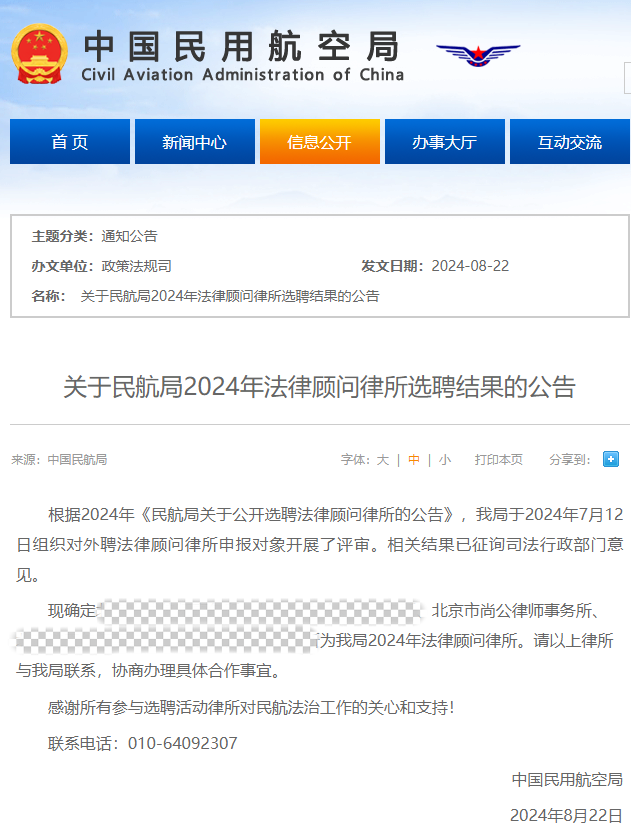This screenshot has height=828, width=631.
Task: Click the 政策法规司 office name
Action: pos(136,266)
